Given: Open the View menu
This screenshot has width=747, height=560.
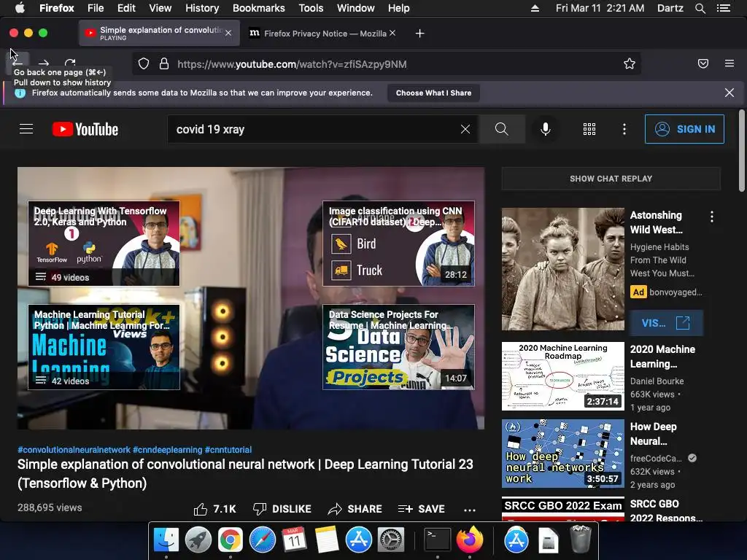Looking at the screenshot, I should 160,8.
